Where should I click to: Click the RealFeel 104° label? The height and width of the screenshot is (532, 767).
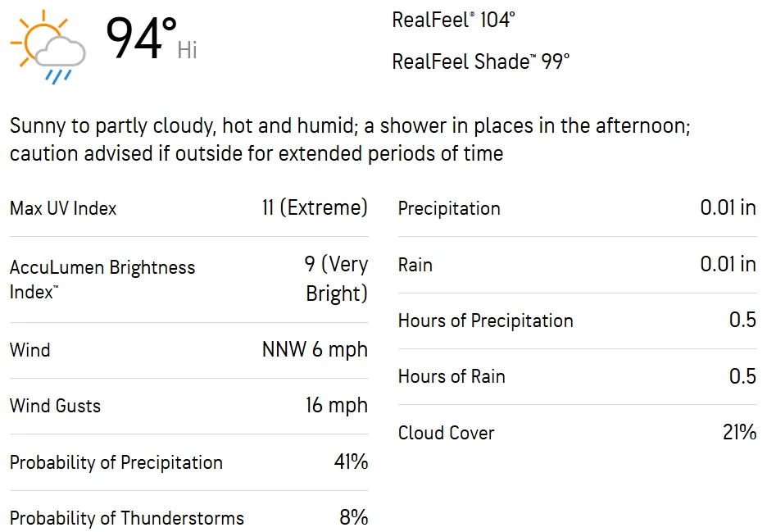tap(453, 20)
